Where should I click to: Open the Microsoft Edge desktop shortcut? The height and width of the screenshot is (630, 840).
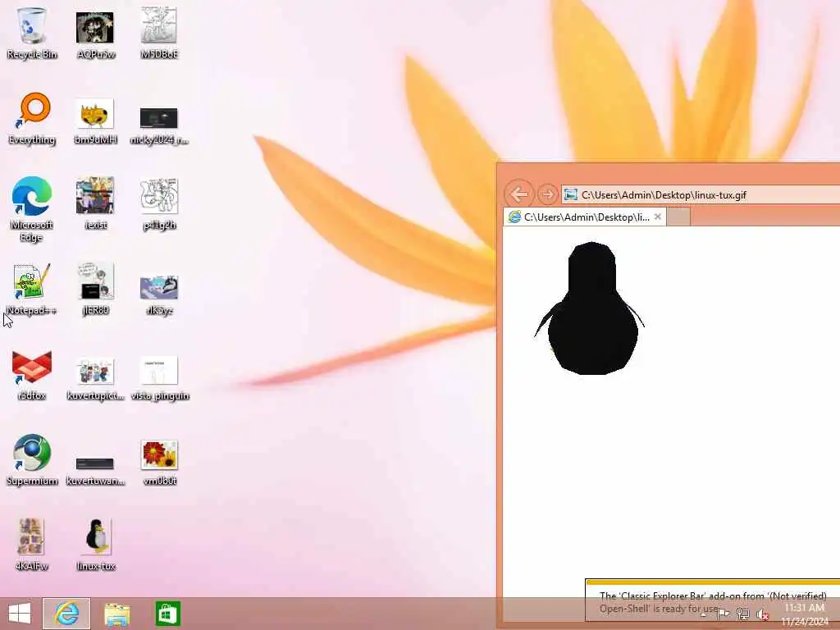[x=32, y=209]
